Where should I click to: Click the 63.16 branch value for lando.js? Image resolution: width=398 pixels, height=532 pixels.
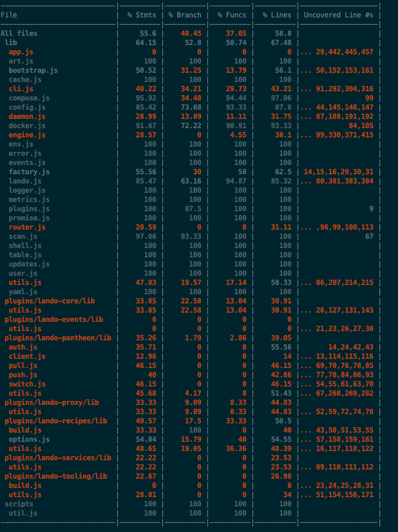click(x=191, y=181)
